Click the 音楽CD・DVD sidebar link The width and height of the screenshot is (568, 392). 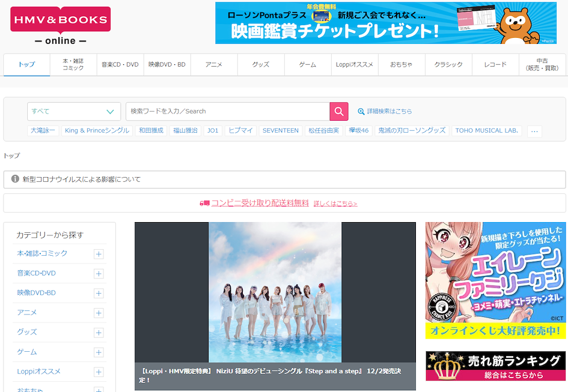pos(36,273)
